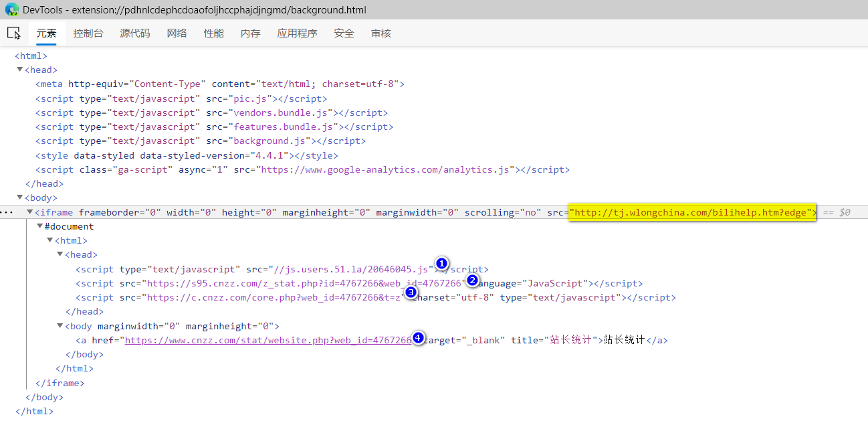Click annotation badge 3 on the core.php script

coord(411,292)
